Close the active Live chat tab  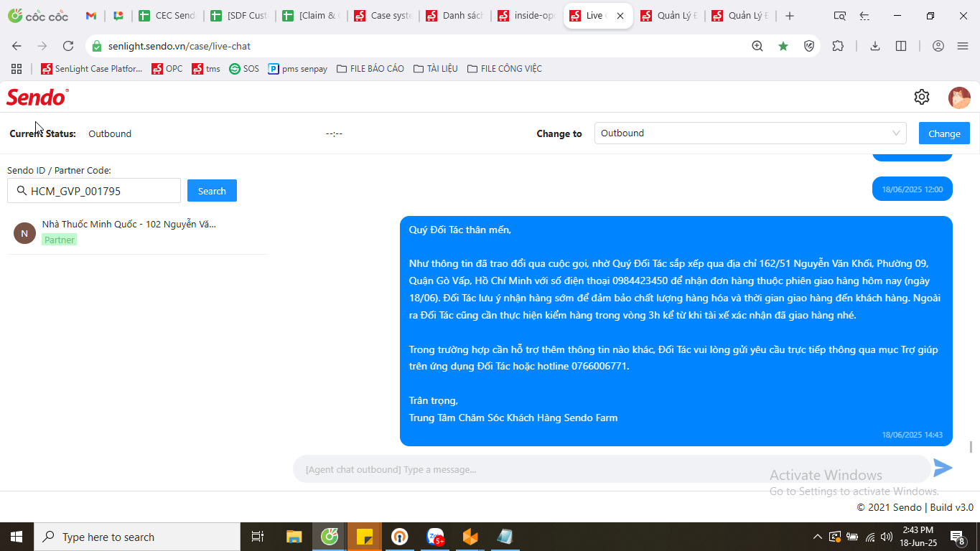[620, 16]
